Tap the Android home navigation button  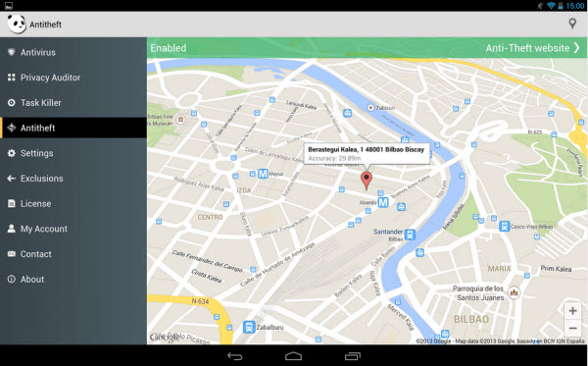[x=294, y=356]
